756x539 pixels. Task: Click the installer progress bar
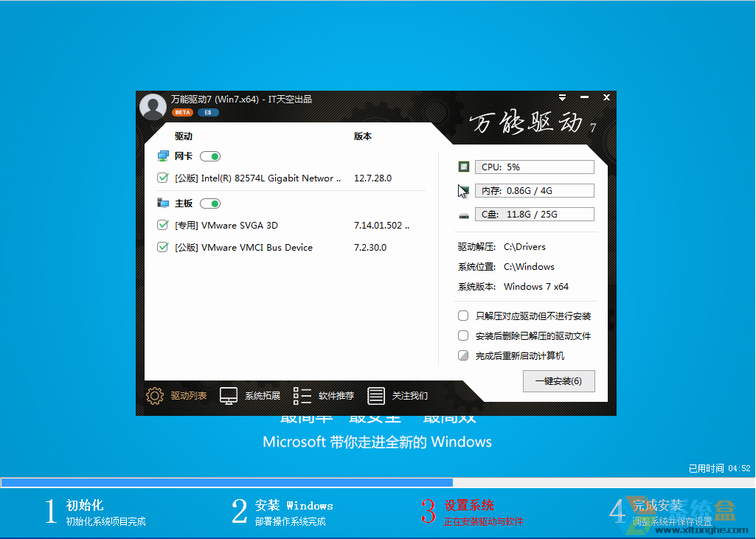point(378,482)
